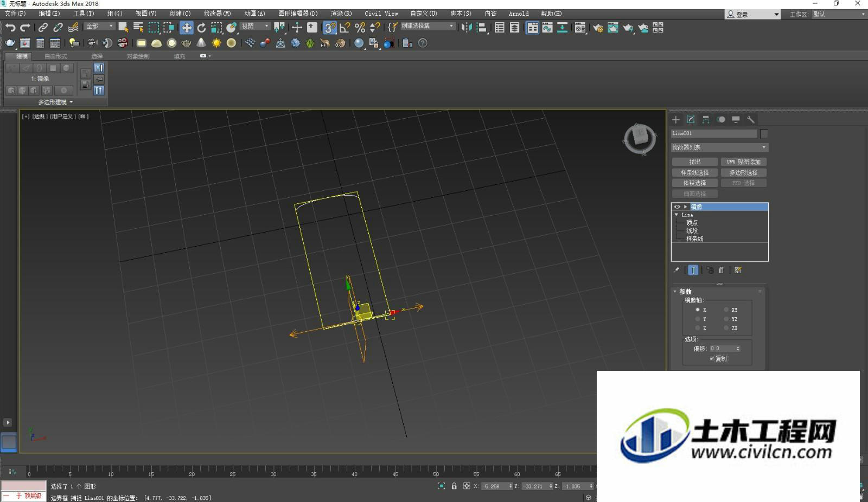This screenshot has width=868, height=502.
Task: Click the 偏移 offset spinner arrows
Action: click(x=738, y=349)
